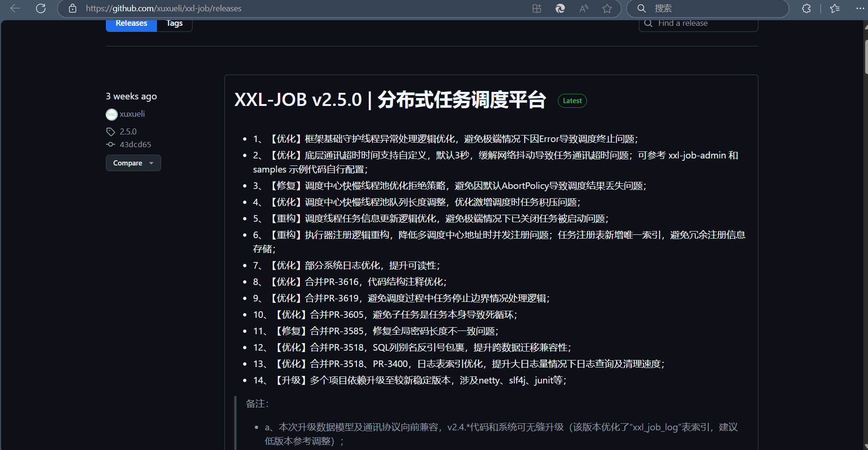
Task: Click the tag icon beside 2.5.0
Action: click(x=111, y=132)
